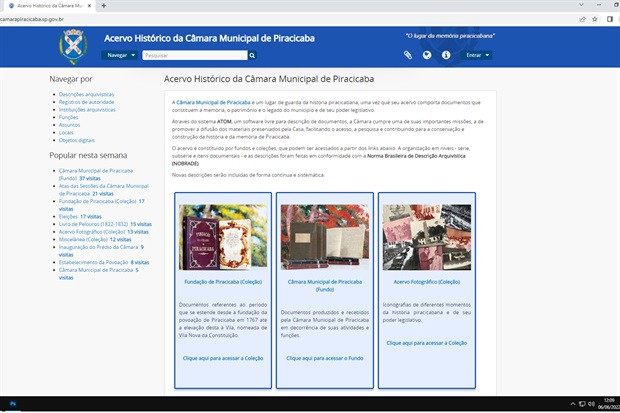Close the Acervo Histórico browser tab

[x=89, y=6]
